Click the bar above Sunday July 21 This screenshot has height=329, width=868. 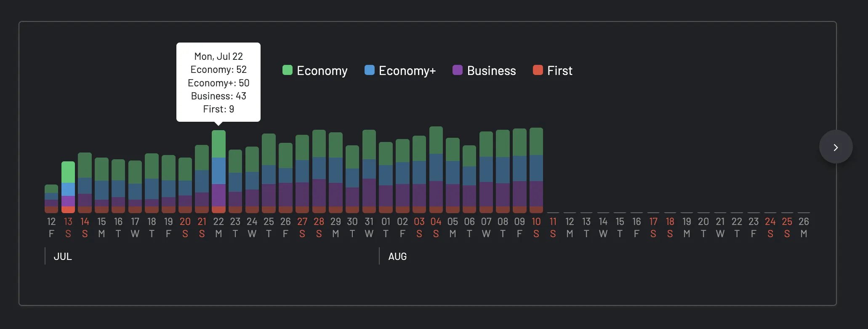[x=202, y=179]
